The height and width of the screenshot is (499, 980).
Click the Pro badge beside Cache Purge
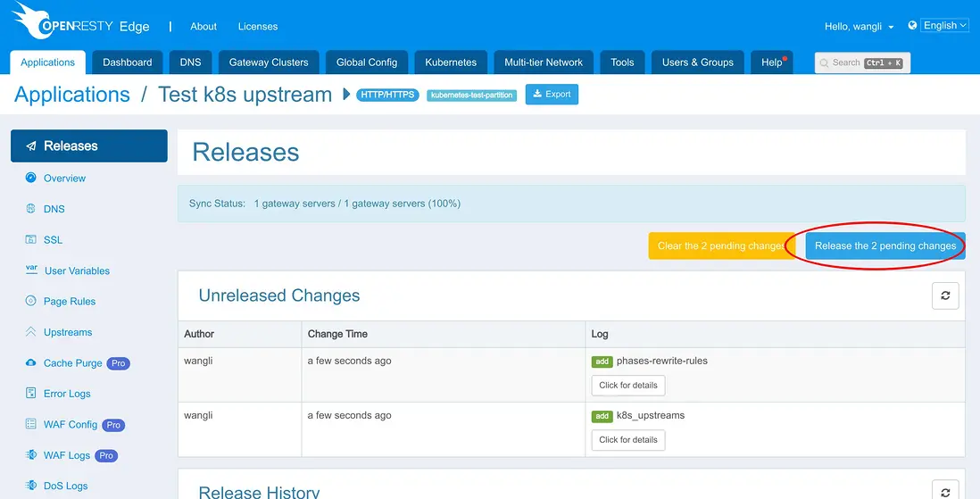(x=118, y=363)
